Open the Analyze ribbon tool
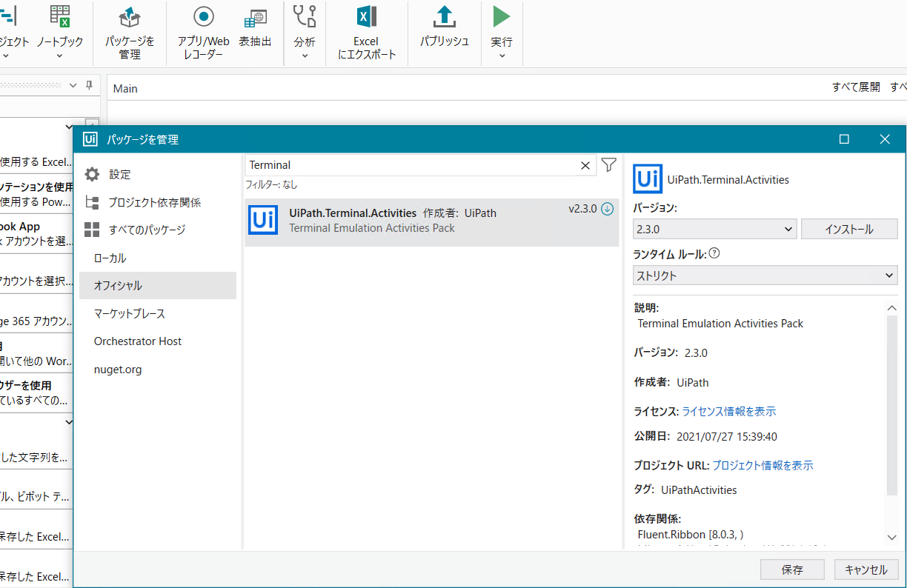 305,33
